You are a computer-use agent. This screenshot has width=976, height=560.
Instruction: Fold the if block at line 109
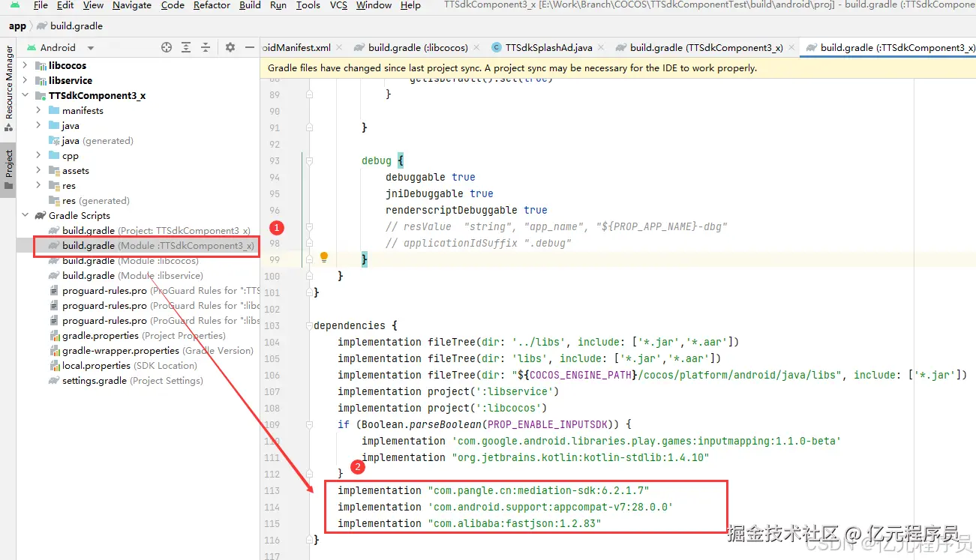[309, 424]
